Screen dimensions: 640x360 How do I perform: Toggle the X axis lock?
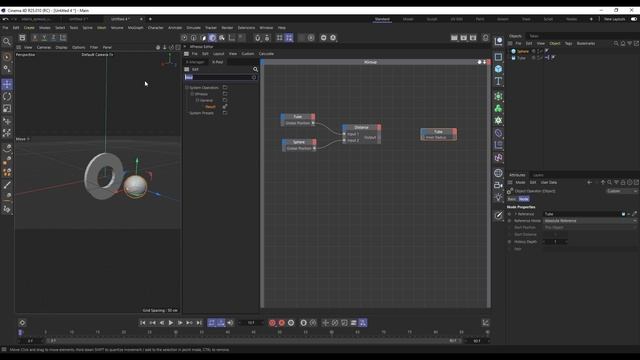(x=35, y=38)
